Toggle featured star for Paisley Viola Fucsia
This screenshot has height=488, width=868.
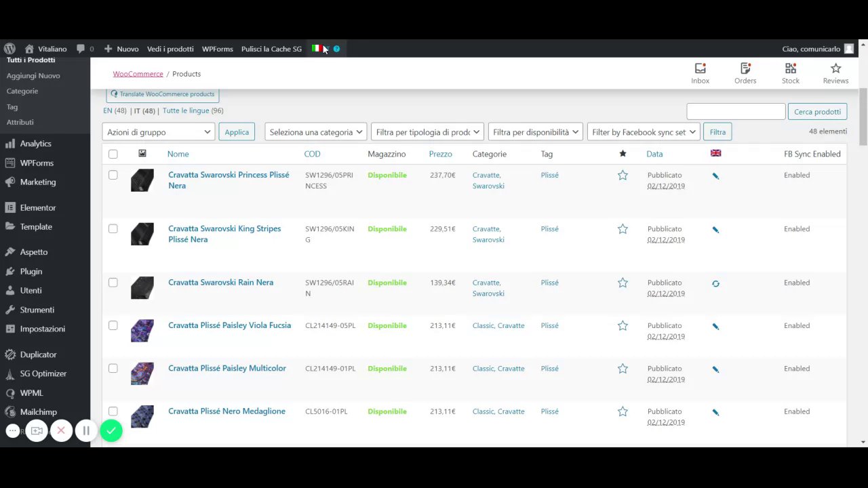[623, 326]
